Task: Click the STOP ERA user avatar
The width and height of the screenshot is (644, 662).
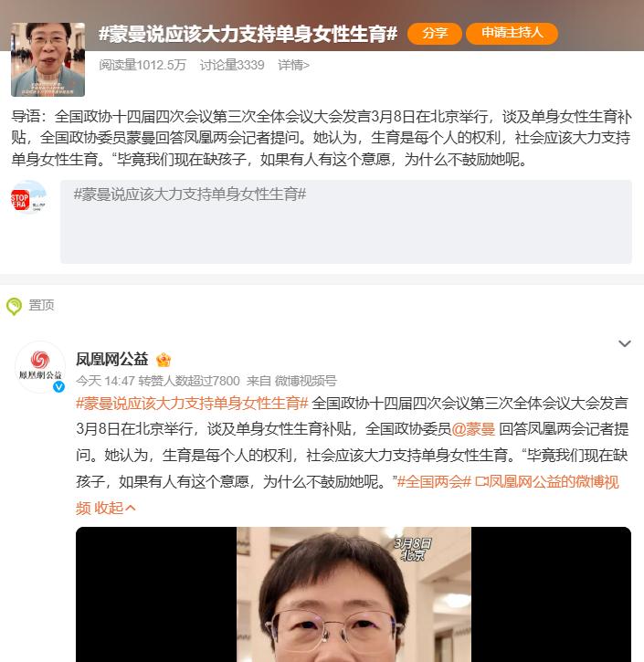Action: click(x=28, y=197)
